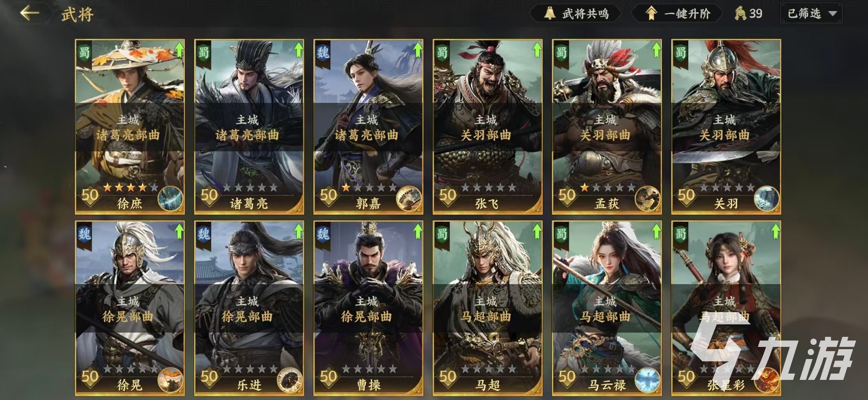Tap the 一键升阶 upgrade button

coord(677,14)
